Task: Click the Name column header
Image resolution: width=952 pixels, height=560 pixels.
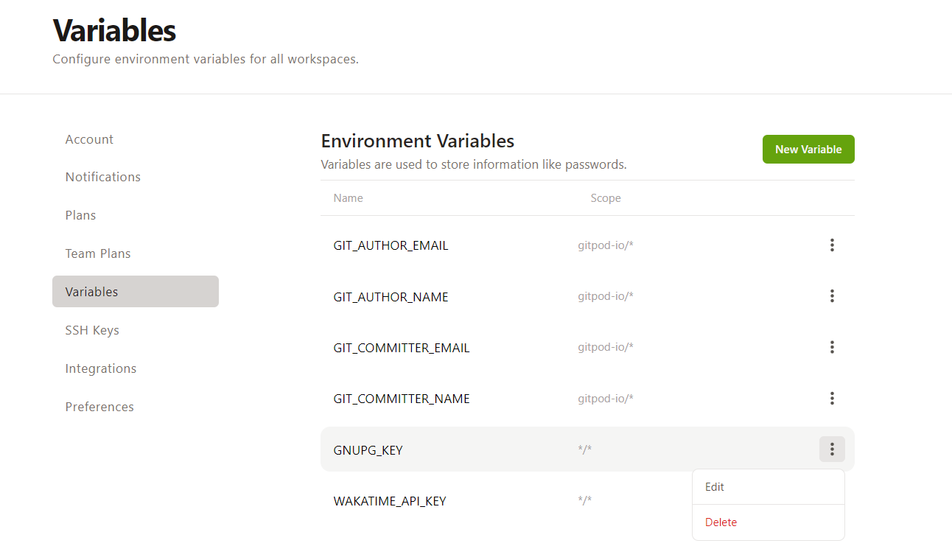Action: (x=348, y=197)
